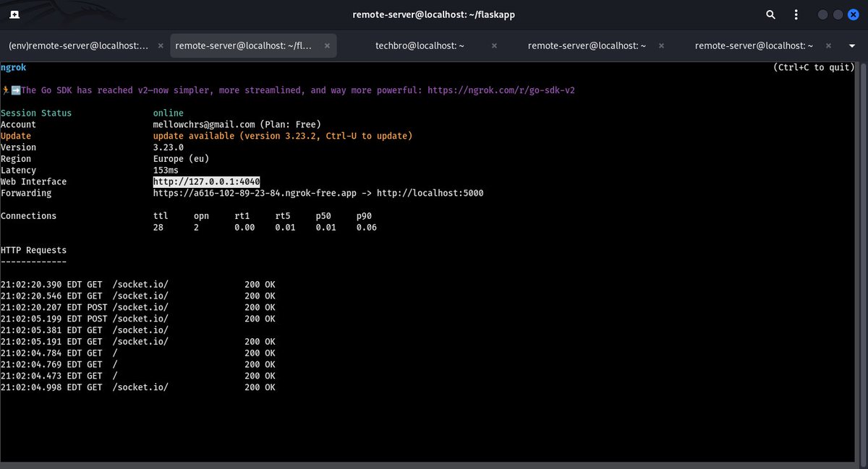Click the 'HTTP Requests' heading
The image size is (868, 469).
click(33, 250)
